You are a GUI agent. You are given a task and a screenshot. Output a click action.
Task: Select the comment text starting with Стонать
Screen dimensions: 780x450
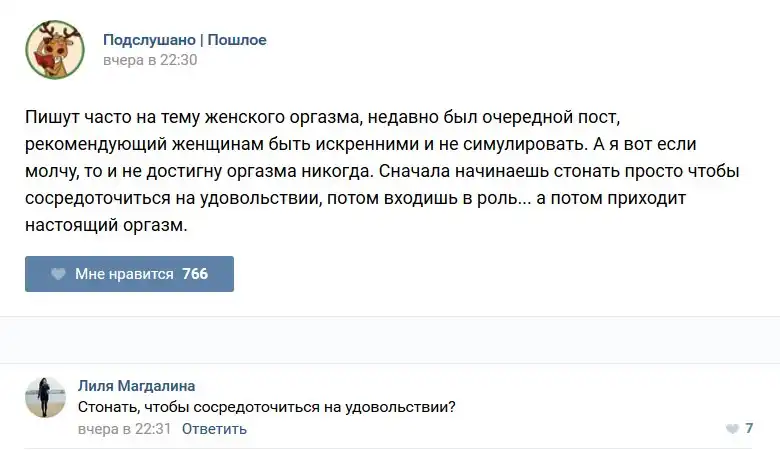pyautogui.click(x=267, y=407)
